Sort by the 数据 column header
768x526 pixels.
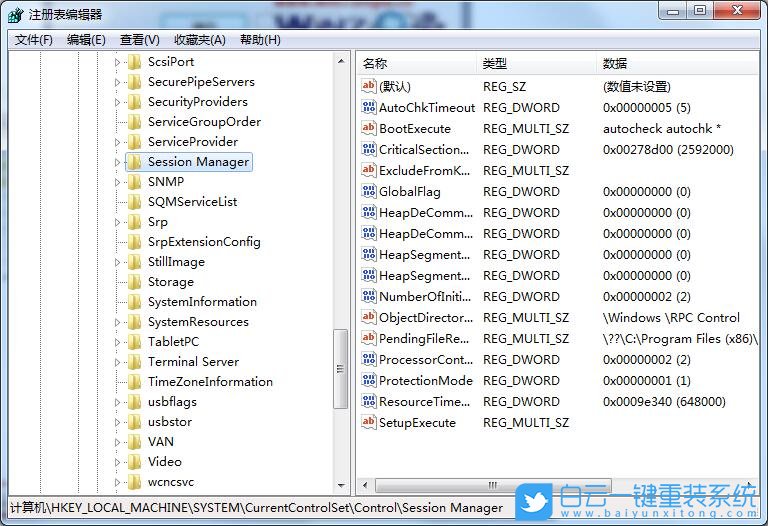[678, 64]
